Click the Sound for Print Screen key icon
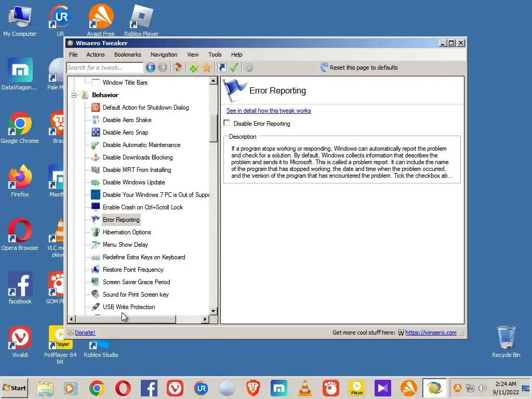Image resolution: width=532 pixels, height=399 pixels. (96, 295)
